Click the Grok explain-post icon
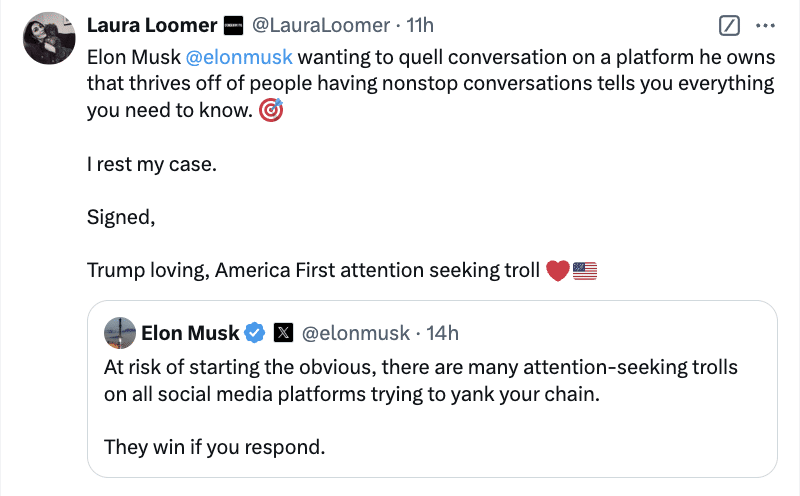The width and height of the screenshot is (800, 496). pos(729,26)
